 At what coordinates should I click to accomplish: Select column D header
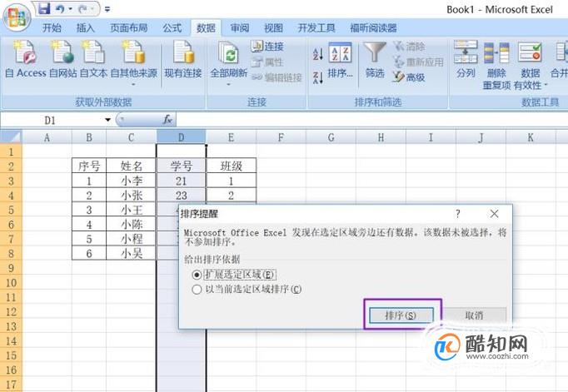click(181, 137)
